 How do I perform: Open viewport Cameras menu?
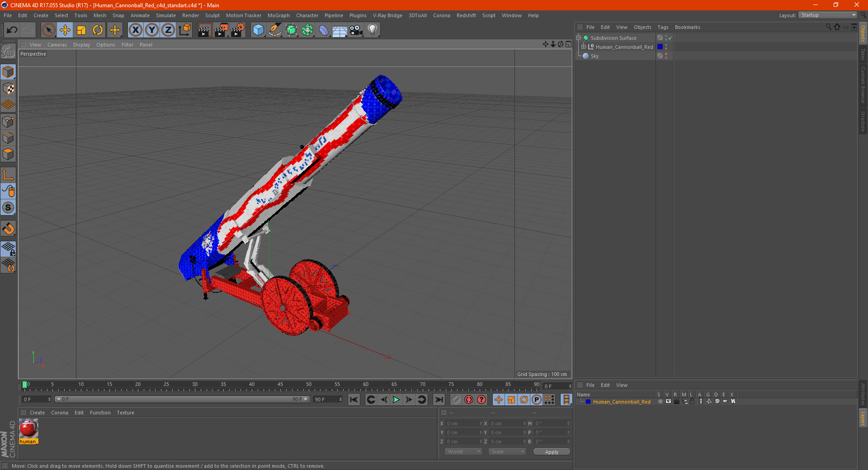click(x=57, y=45)
